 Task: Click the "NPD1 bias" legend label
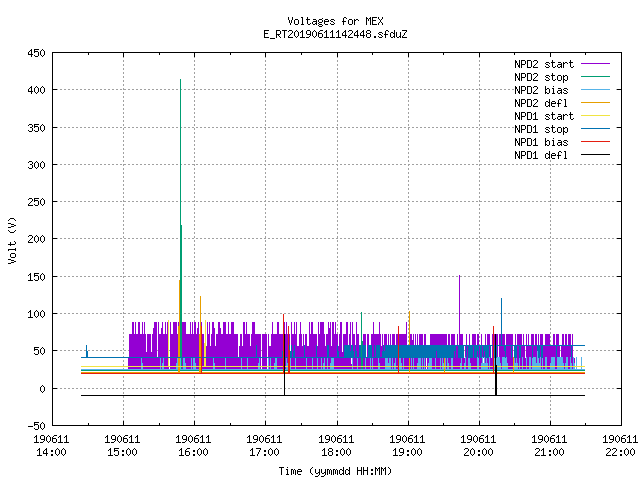tap(541, 142)
